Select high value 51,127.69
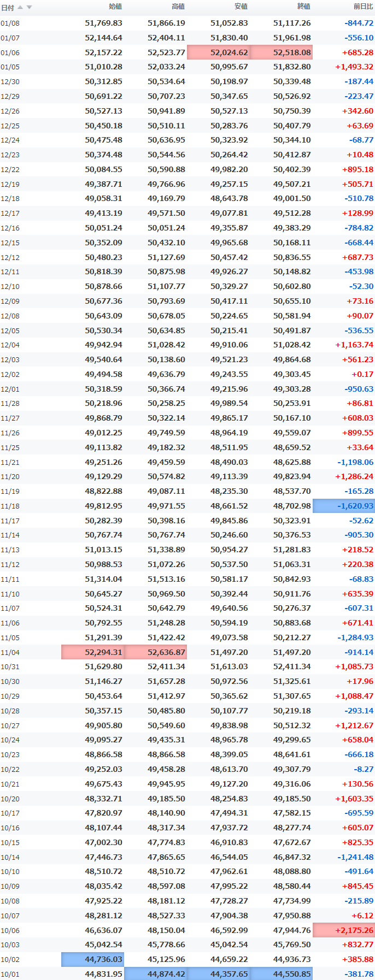The image size is (375, 980). coord(167,257)
